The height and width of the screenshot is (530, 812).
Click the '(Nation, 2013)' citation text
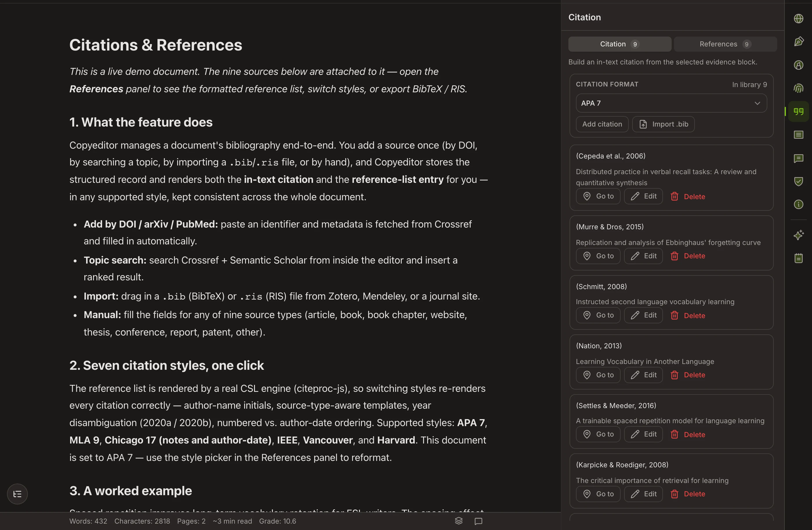click(599, 346)
